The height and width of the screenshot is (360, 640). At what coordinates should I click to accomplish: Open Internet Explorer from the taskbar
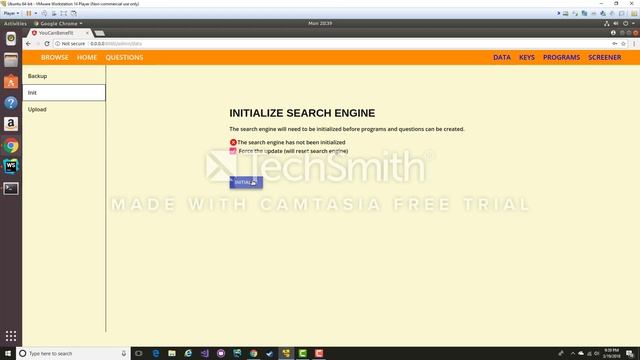pyautogui.click(x=188, y=353)
